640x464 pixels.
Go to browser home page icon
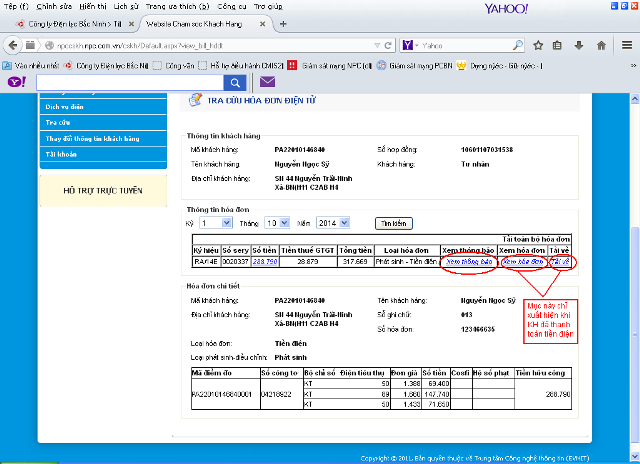pos(602,45)
